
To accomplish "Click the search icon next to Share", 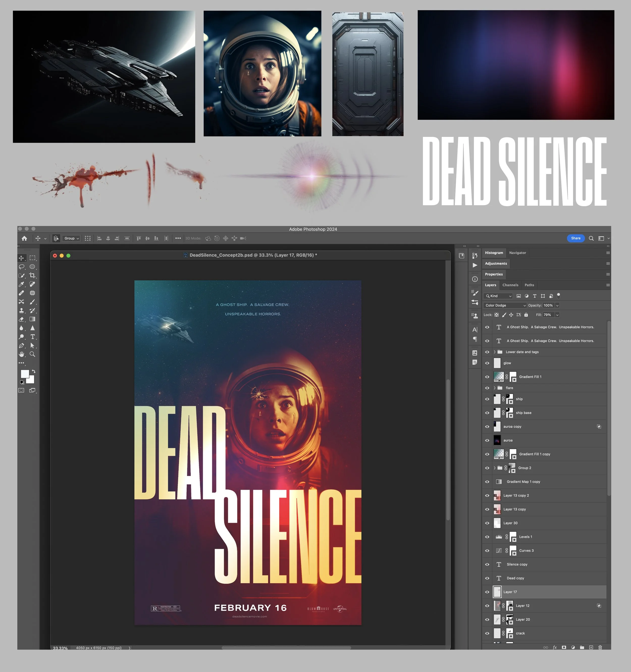I will (591, 238).
